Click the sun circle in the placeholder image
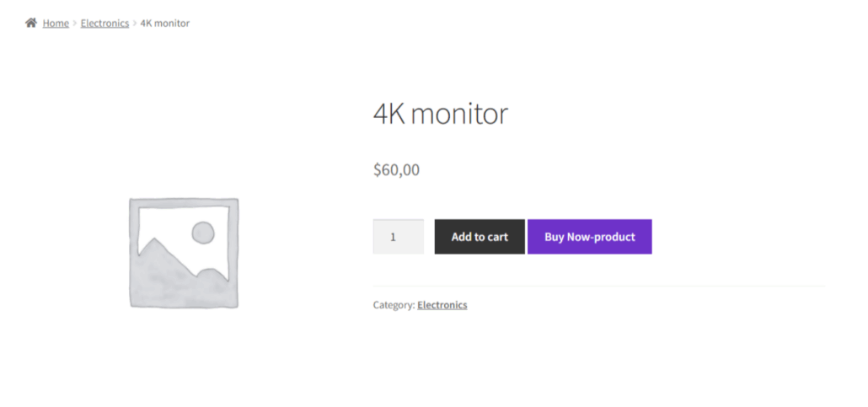The height and width of the screenshot is (407, 868). pos(203,233)
